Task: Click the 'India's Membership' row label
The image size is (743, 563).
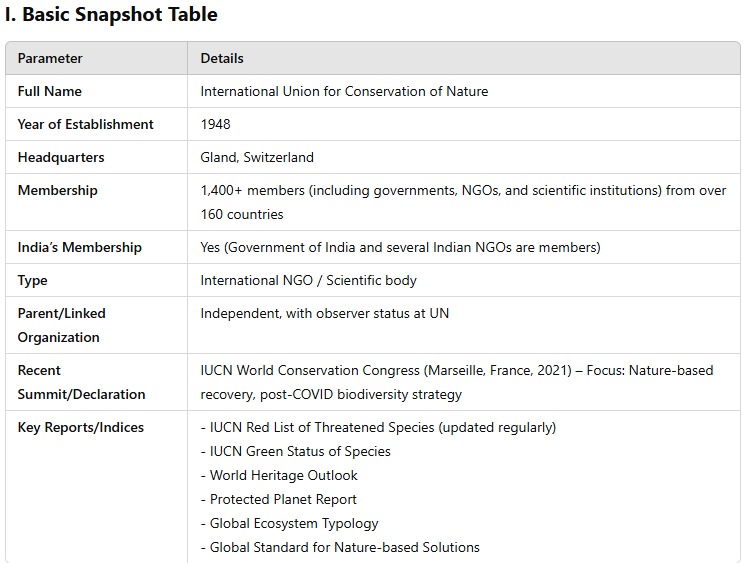Action: (x=80, y=247)
